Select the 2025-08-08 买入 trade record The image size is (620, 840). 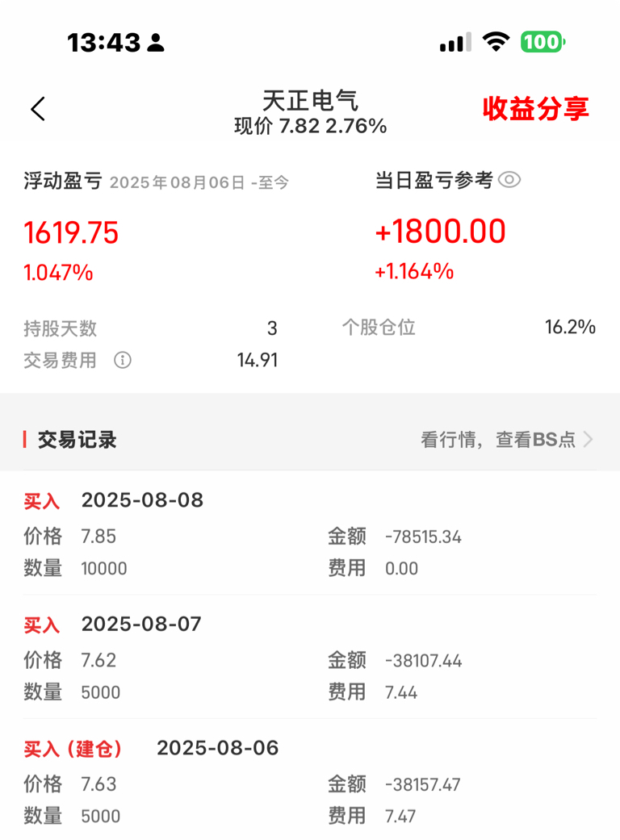pyautogui.click(x=310, y=533)
